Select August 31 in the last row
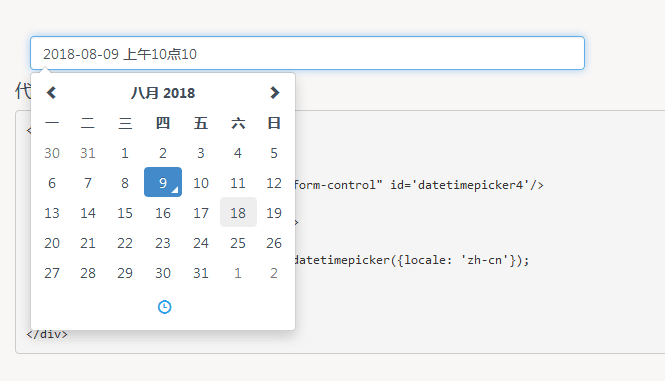 pos(201,273)
